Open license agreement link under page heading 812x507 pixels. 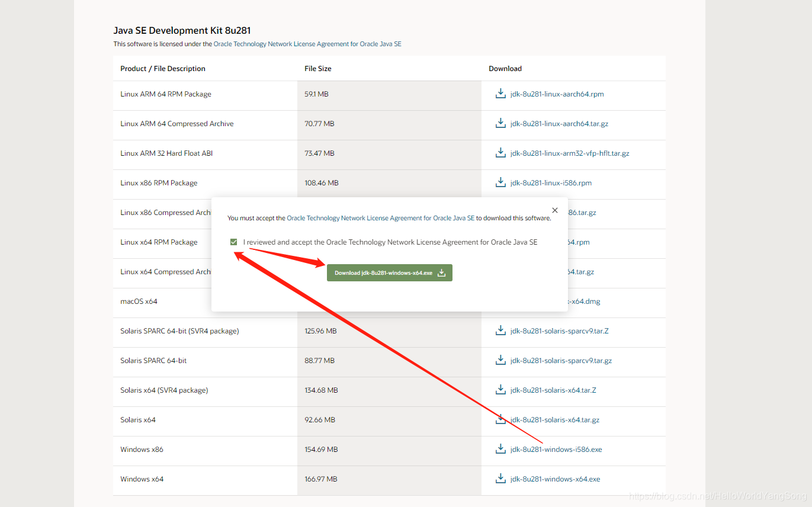point(307,44)
